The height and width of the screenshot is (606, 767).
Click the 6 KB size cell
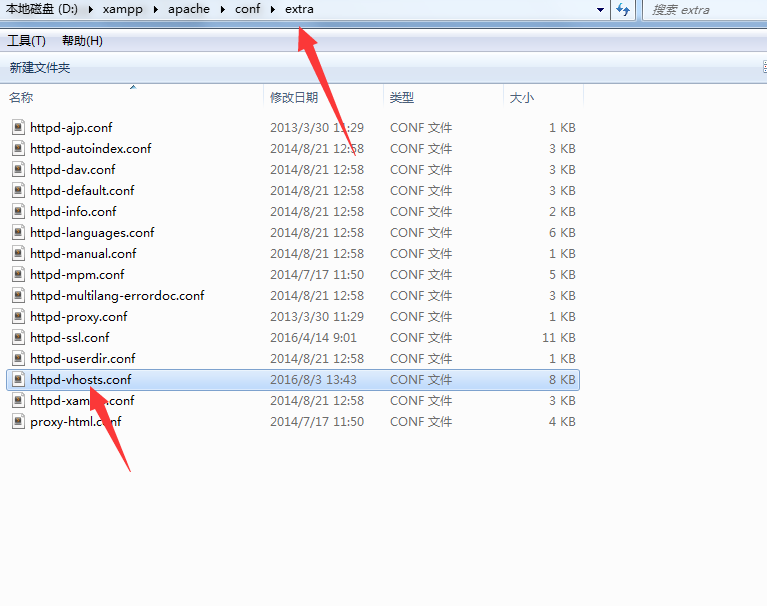coord(562,232)
